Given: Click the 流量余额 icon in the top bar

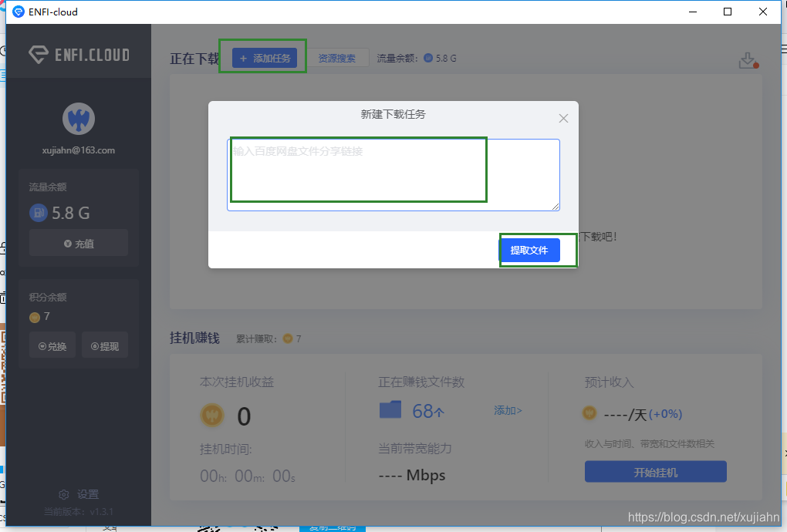Looking at the screenshot, I should pyautogui.click(x=428, y=58).
